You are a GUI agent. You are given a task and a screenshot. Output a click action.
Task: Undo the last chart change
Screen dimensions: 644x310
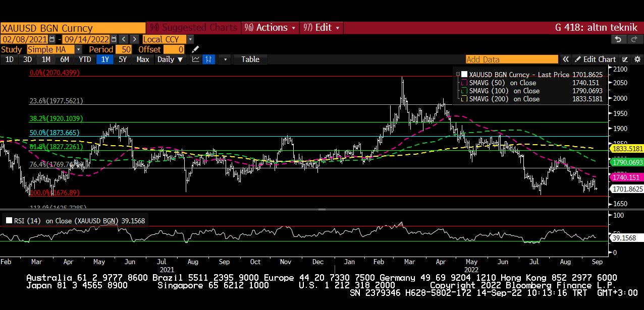(x=618, y=39)
